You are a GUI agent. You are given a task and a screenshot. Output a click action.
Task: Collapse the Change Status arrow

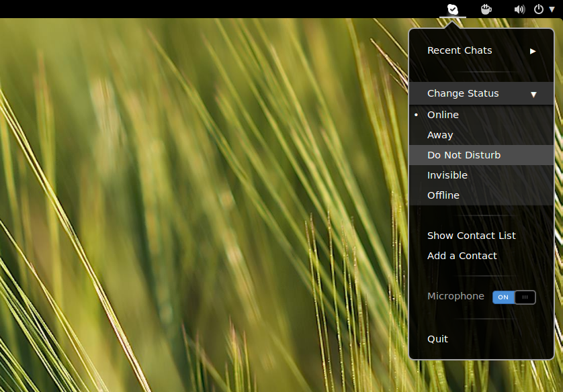point(533,95)
